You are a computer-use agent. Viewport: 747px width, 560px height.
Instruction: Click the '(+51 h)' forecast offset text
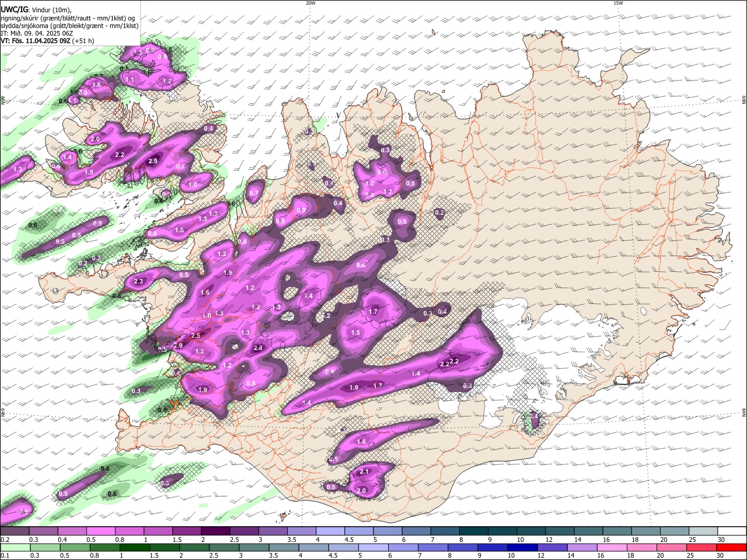83,41
